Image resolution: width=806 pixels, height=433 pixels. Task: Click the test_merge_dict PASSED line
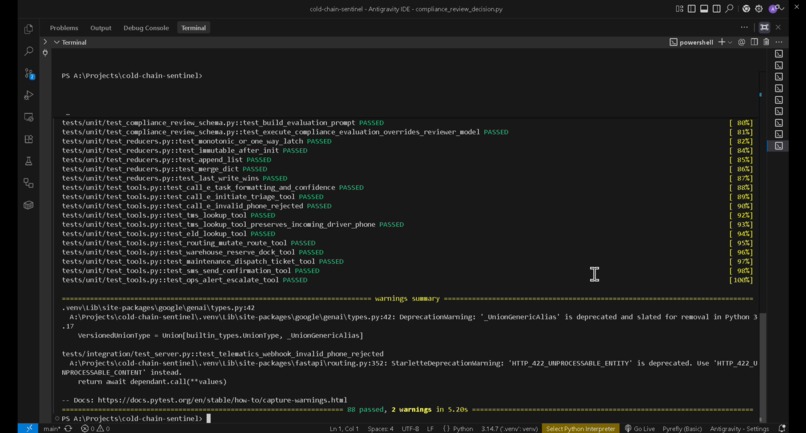(164, 169)
